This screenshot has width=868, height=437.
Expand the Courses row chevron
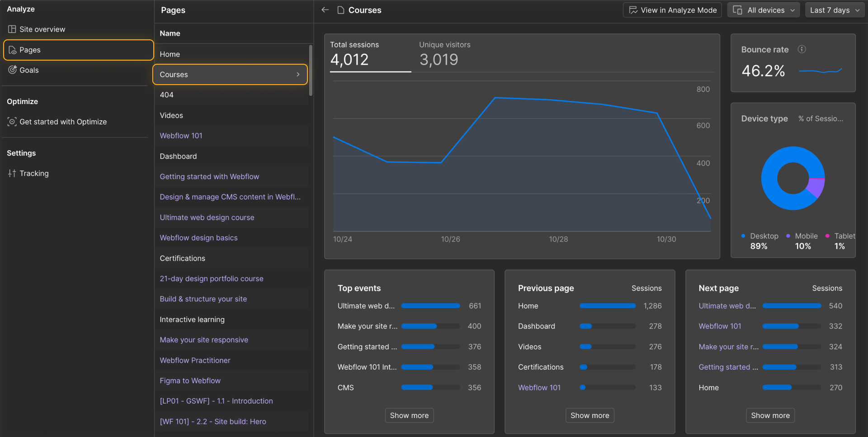pyautogui.click(x=297, y=74)
